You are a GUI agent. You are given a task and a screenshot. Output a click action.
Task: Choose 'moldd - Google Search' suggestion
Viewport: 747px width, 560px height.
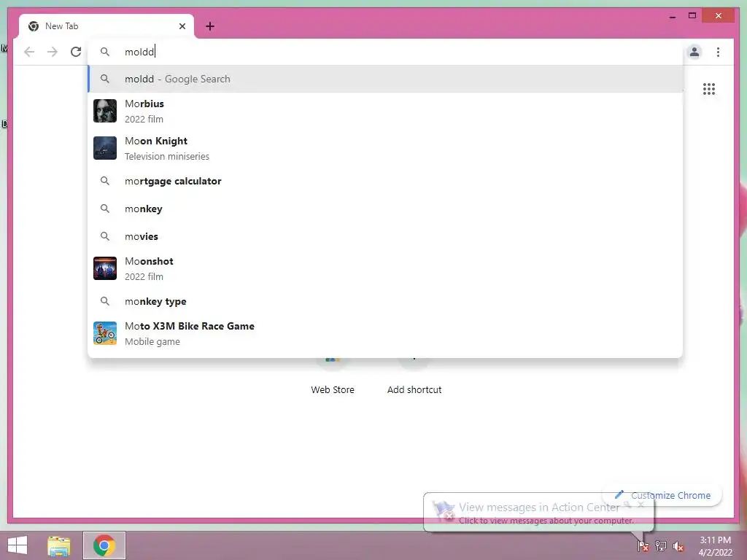click(385, 79)
